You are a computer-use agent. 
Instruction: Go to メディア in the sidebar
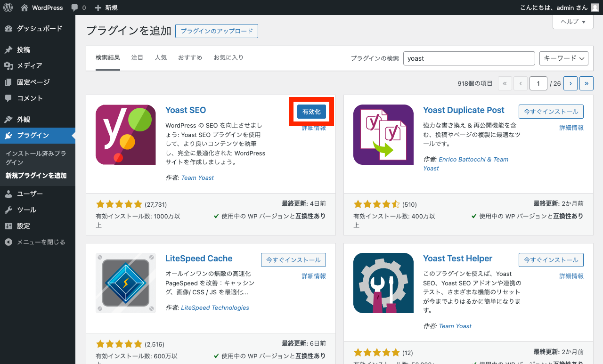click(38, 65)
